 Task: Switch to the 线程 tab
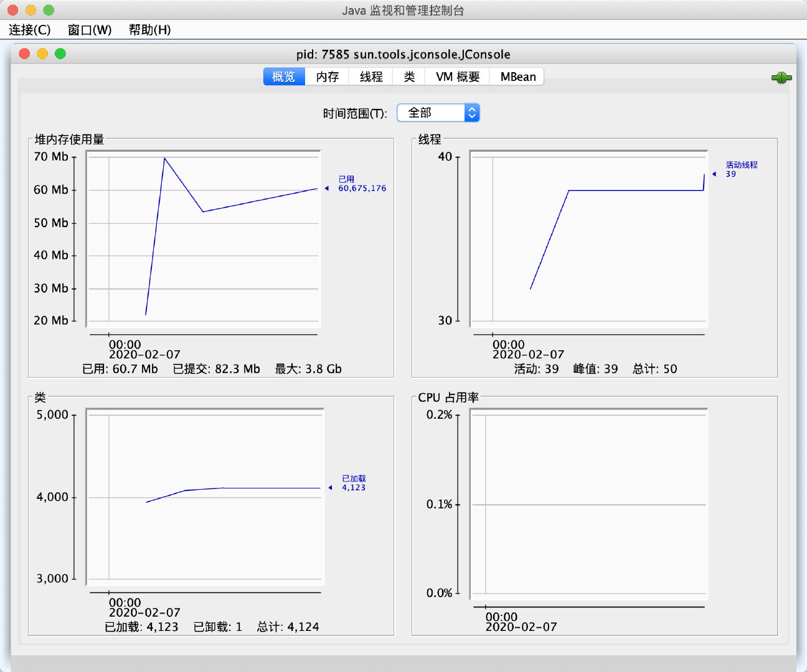(371, 77)
